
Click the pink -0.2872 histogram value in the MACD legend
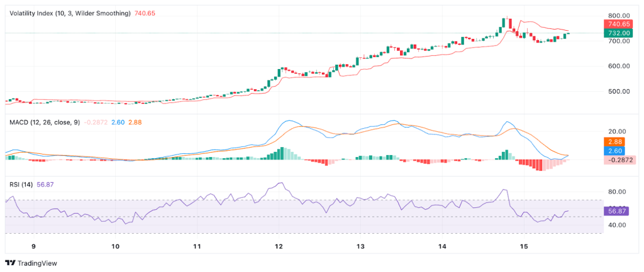(96, 122)
